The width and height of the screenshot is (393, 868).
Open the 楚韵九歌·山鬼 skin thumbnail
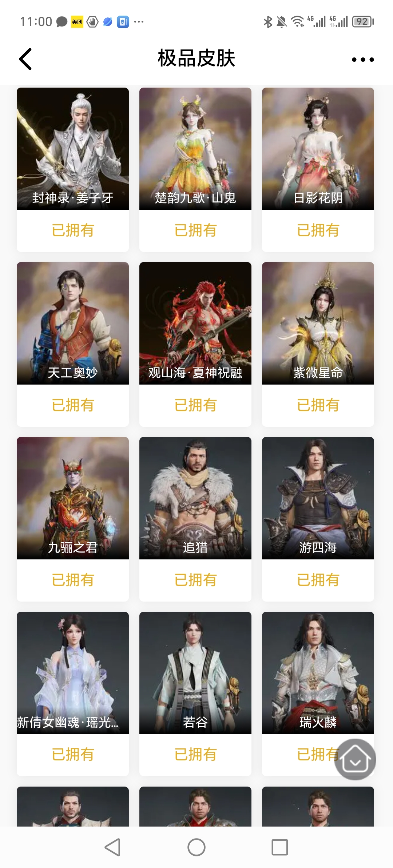[x=195, y=149]
